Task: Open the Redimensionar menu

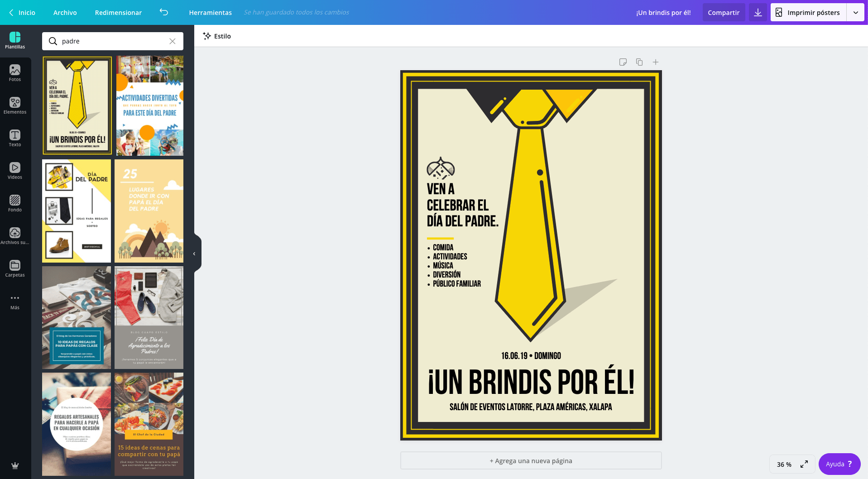Action: tap(118, 13)
